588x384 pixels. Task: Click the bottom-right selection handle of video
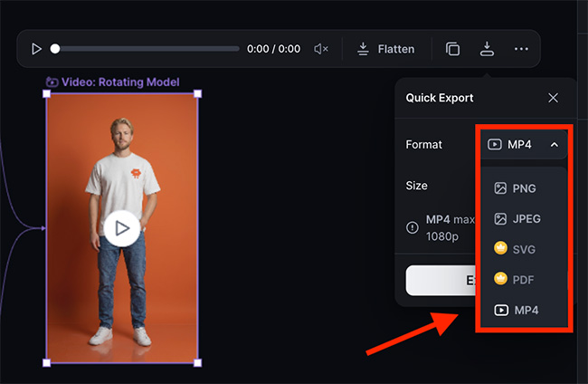[x=197, y=362]
